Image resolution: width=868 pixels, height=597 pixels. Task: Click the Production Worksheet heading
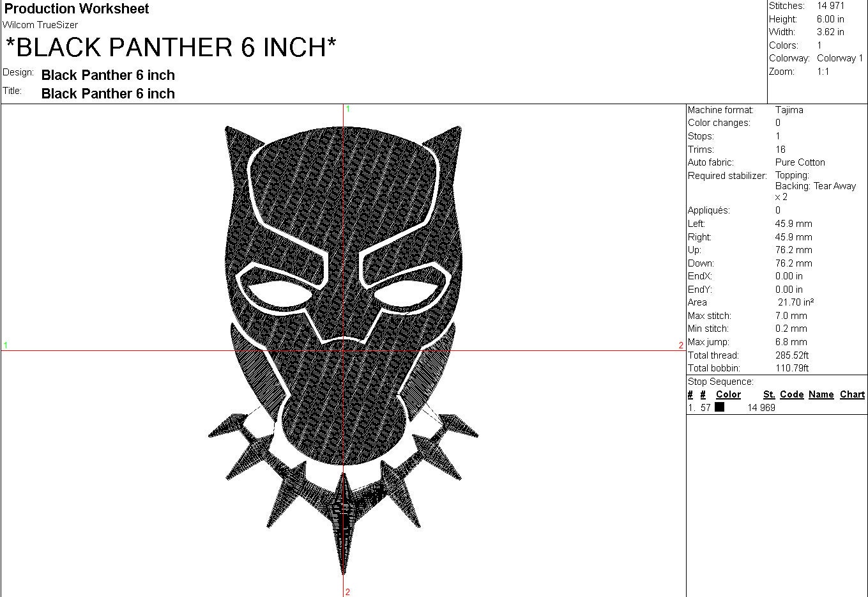76,9
